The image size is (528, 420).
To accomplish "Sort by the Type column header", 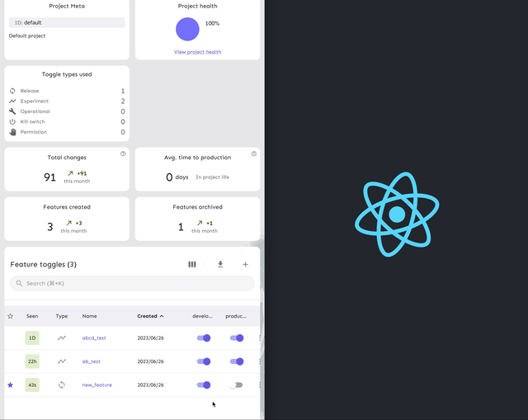I will point(62,316).
